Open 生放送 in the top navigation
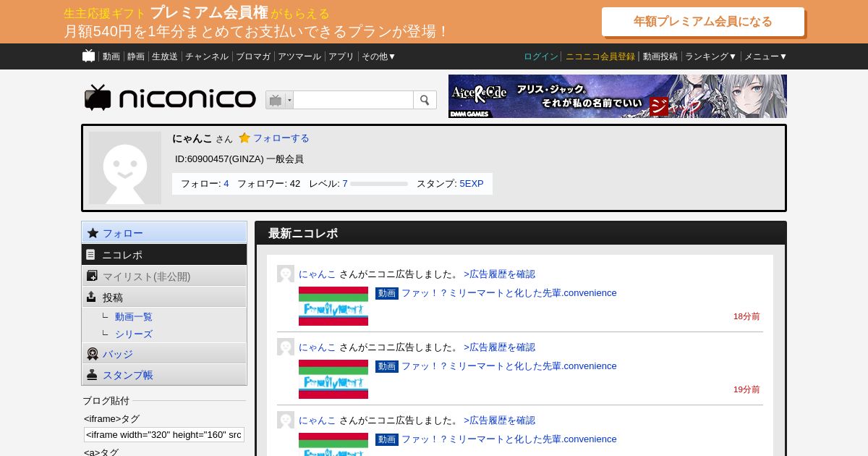 coord(165,56)
